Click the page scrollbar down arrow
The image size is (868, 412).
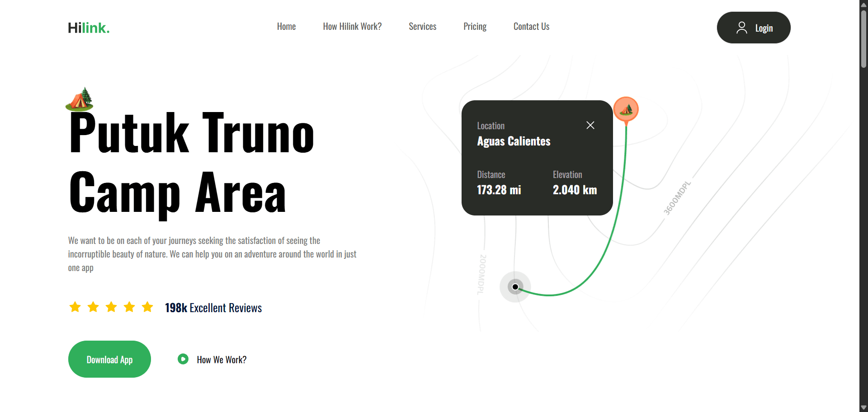coord(863,407)
